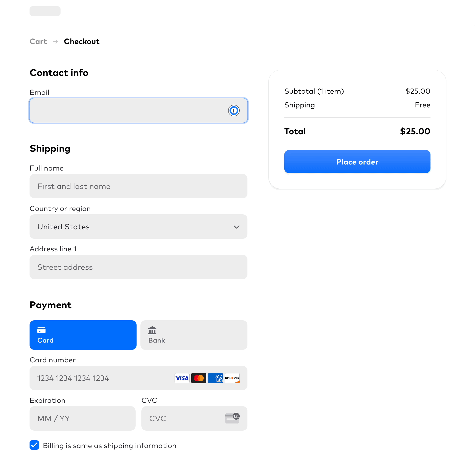The height and width of the screenshot is (464, 476).
Task: Select the Bank payment tab
Action: [x=194, y=335]
